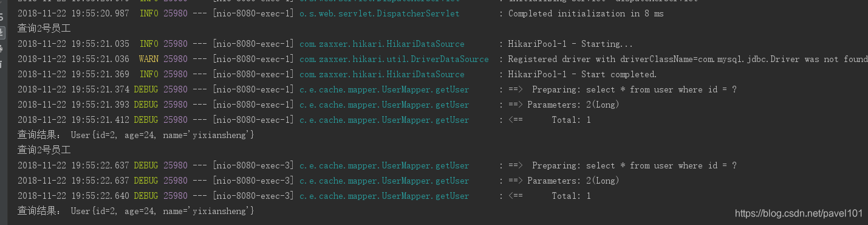Select the 'Completed initialization in 8 ms' message

pyautogui.click(x=586, y=13)
